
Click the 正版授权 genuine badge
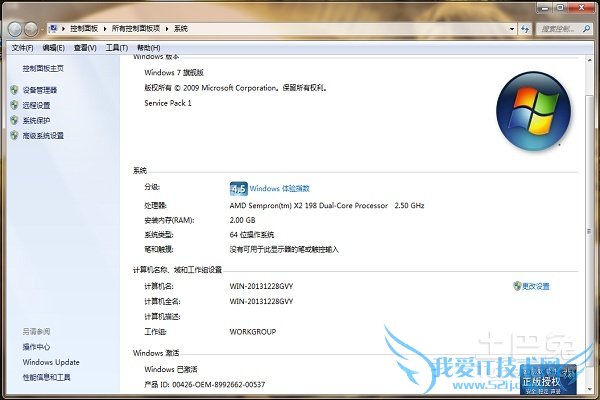point(548,379)
